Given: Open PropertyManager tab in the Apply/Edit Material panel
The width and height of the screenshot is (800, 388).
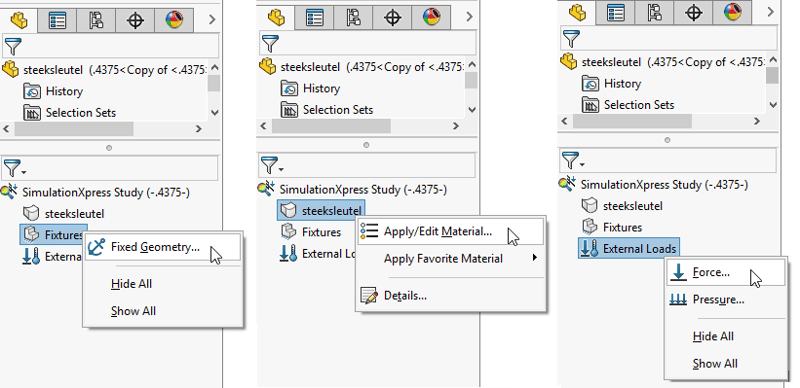Looking at the screenshot, I should pos(314,17).
